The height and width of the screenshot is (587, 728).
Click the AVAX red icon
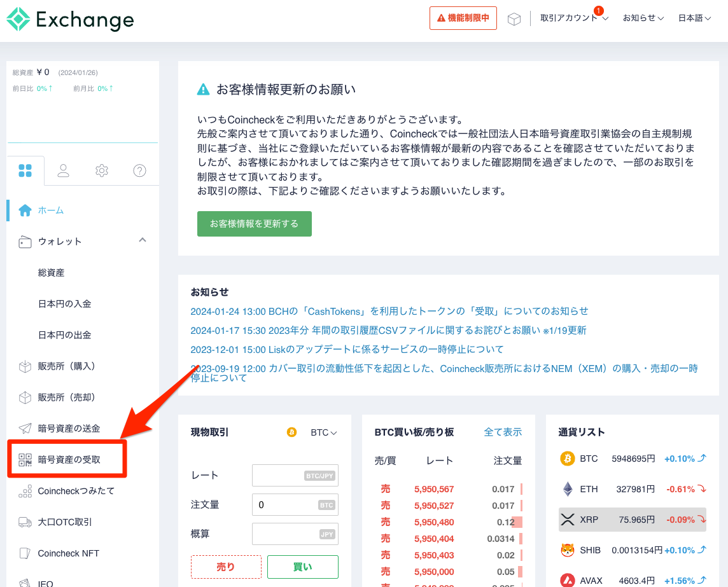568,581
